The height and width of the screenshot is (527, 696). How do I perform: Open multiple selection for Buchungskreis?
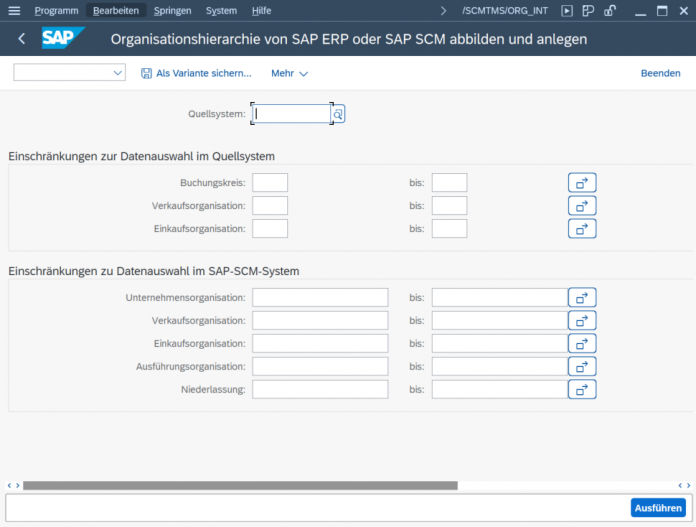click(582, 182)
